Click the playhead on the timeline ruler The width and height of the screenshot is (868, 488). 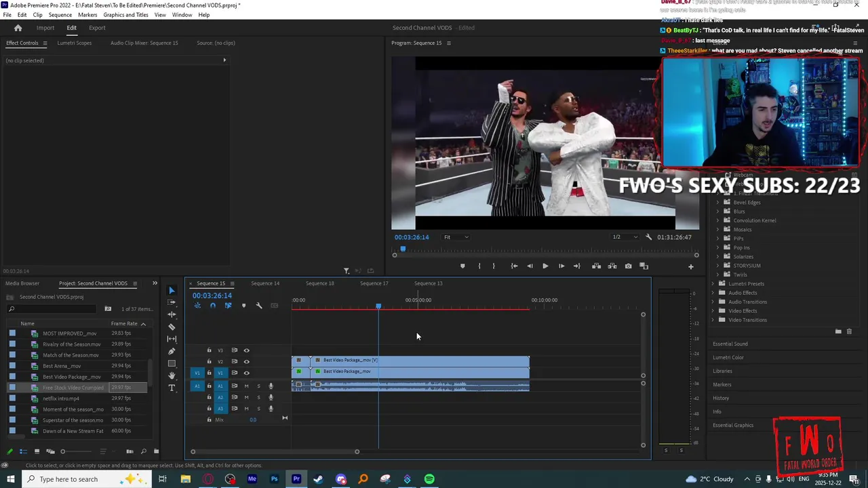pos(378,306)
